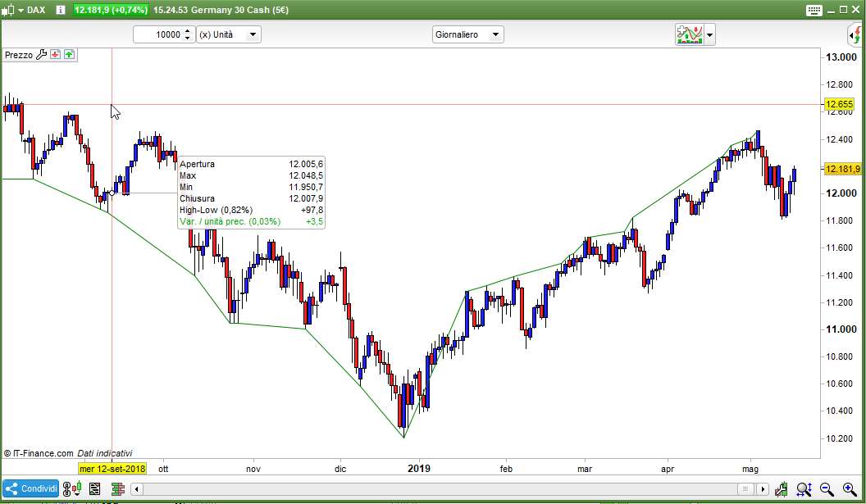The width and height of the screenshot is (866, 504).
Task: Click the IT-Finance.com copyright text
Action: [x=38, y=453]
